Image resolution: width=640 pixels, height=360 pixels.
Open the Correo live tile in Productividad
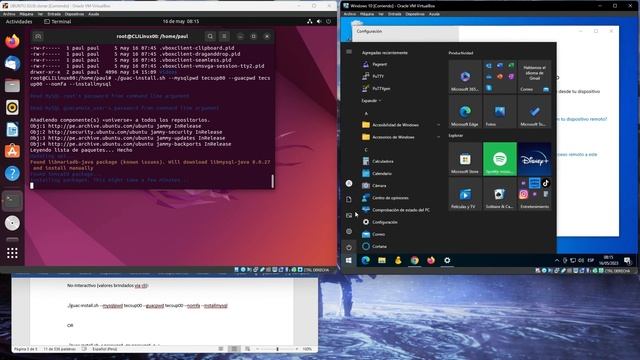coord(534,77)
